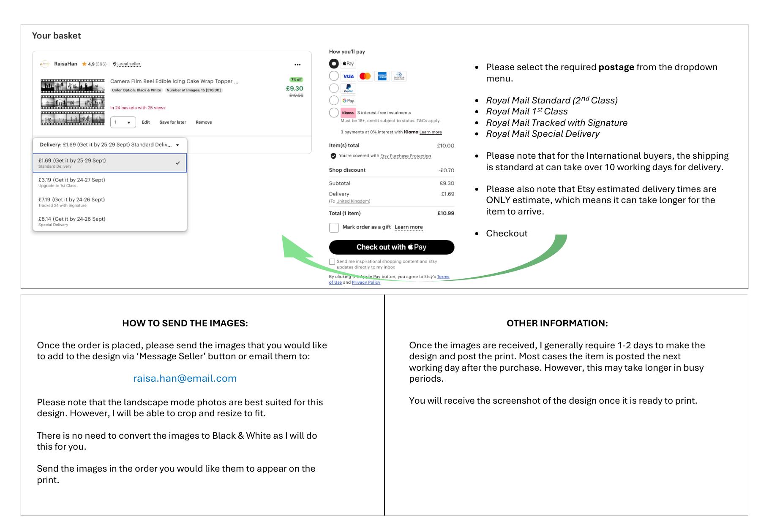769x532 pixels.
Task: Click the United Kingdom delivery link
Action: [353, 201]
